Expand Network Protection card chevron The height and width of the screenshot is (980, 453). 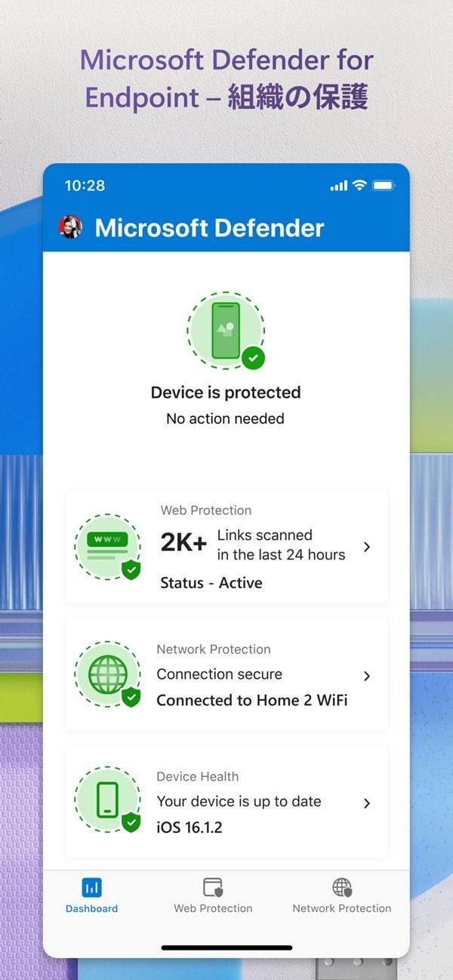click(367, 676)
